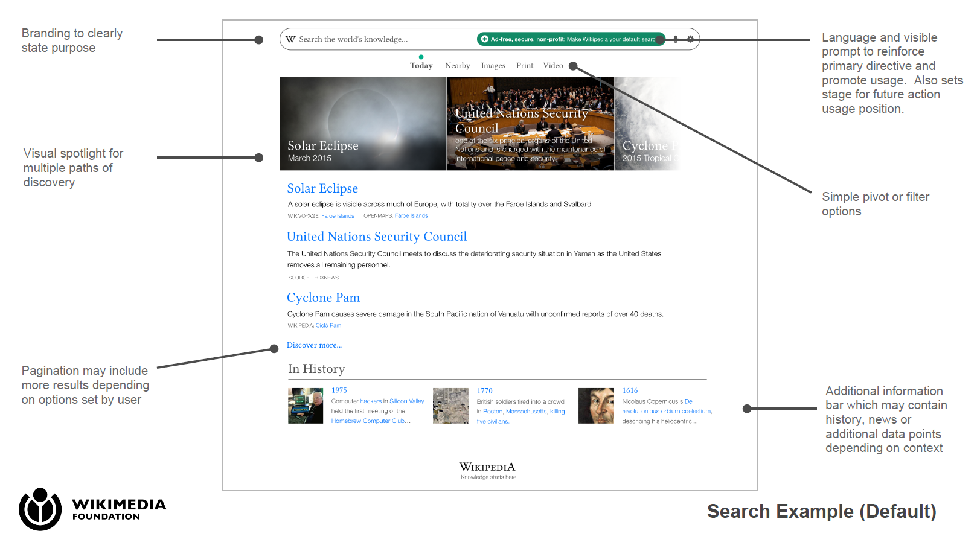Open the United Nations Security Council image card
The width and height of the screenshot is (980, 551).
[531, 124]
